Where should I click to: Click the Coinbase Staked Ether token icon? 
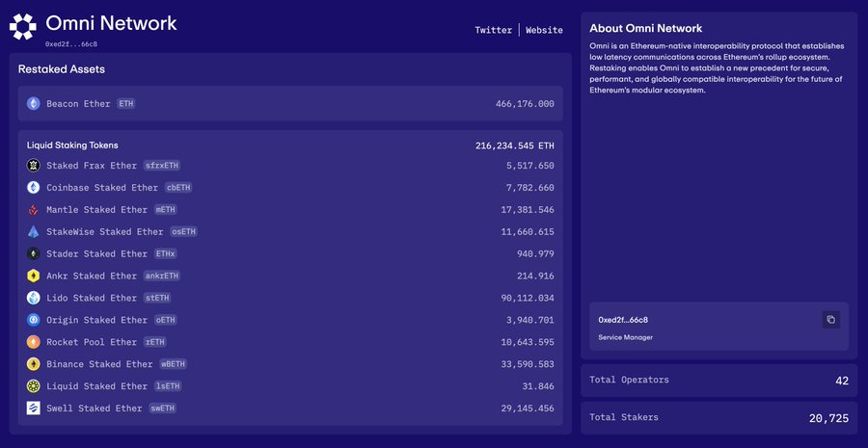pos(33,188)
